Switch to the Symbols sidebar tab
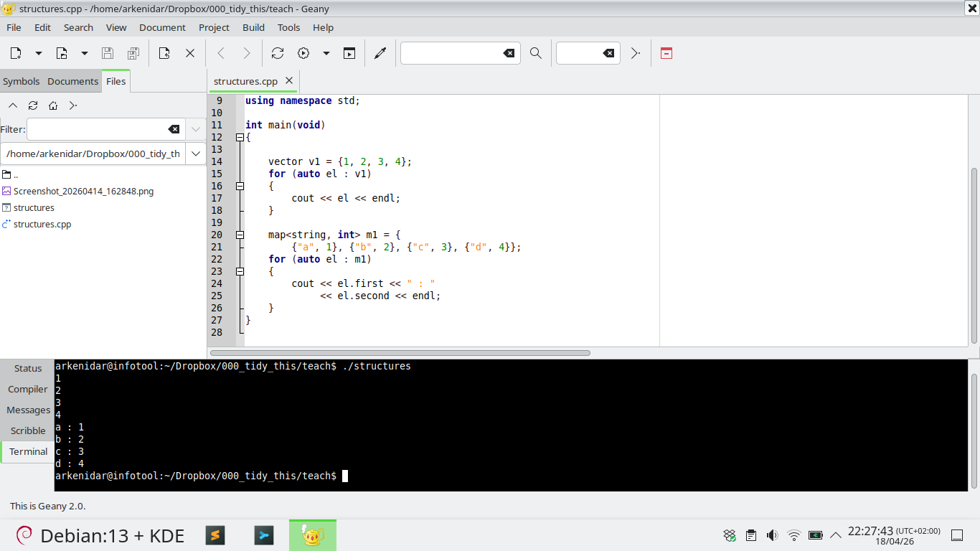980x551 pixels. tap(22, 81)
